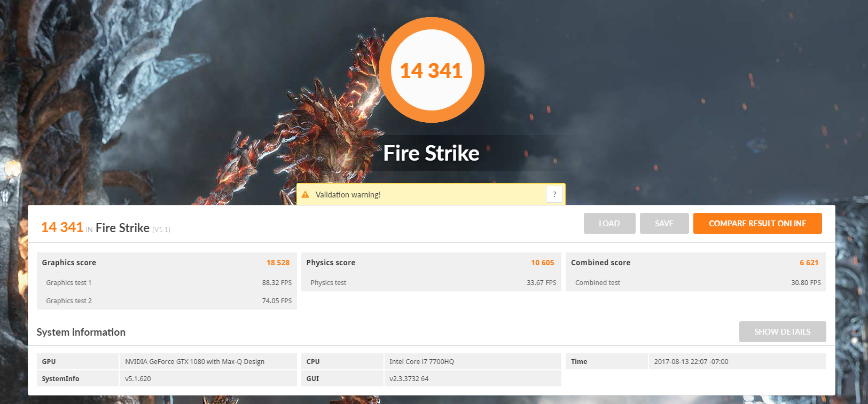The image size is (868, 404).
Task: Click the GPU label cell
Action: (77, 361)
